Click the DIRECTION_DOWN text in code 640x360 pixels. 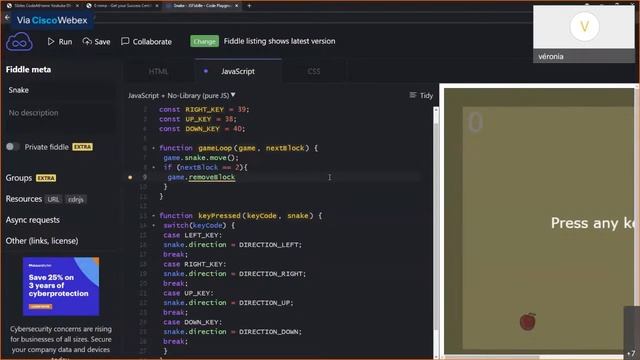coord(269,331)
